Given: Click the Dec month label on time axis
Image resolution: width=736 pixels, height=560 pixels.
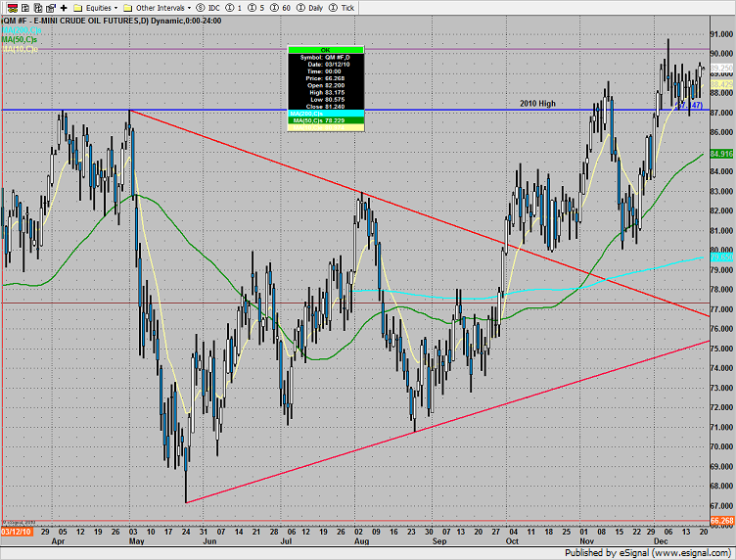Looking at the screenshot, I should [x=661, y=541].
